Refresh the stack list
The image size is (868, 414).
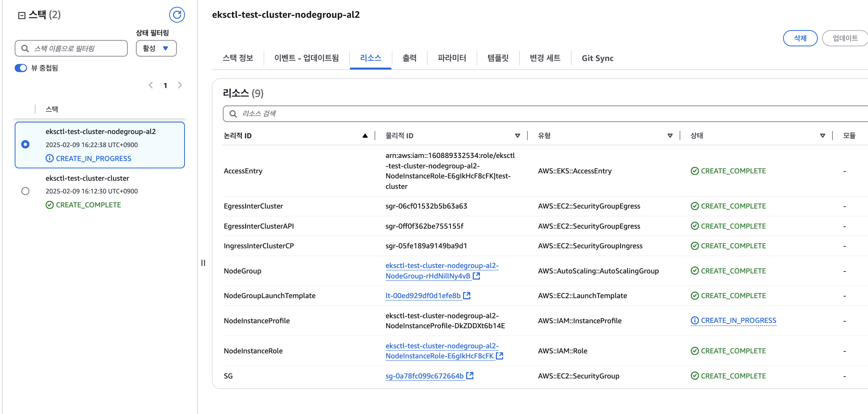tap(177, 15)
